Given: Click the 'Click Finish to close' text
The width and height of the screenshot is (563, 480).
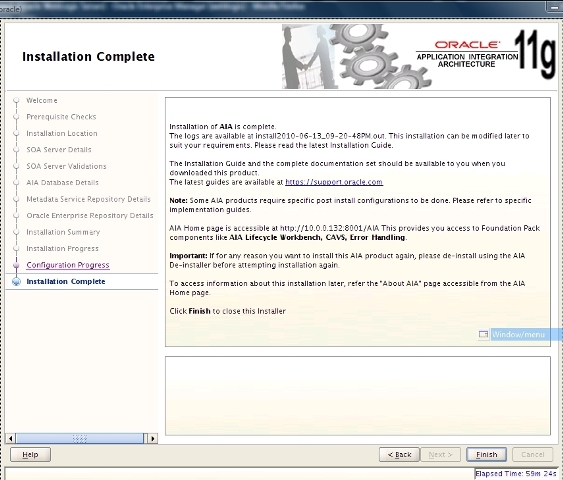Looking at the screenshot, I should [227, 311].
